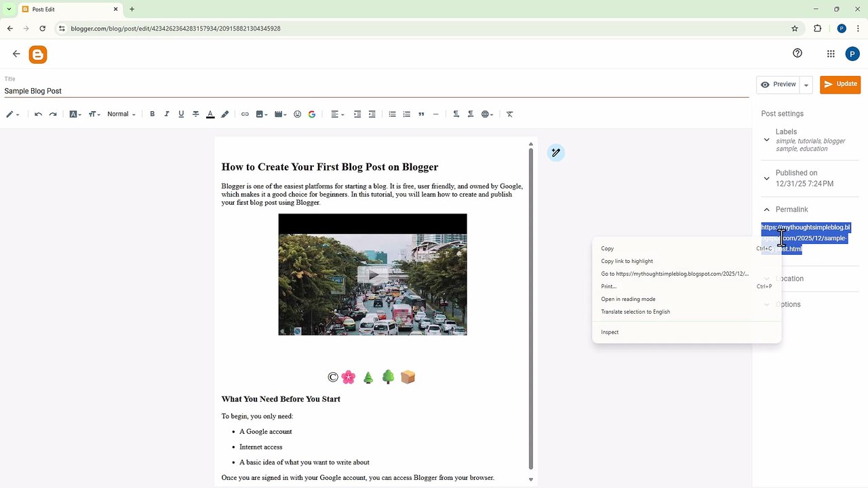Undo the last edit
Image resolution: width=868 pixels, height=488 pixels.
click(x=38, y=114)
